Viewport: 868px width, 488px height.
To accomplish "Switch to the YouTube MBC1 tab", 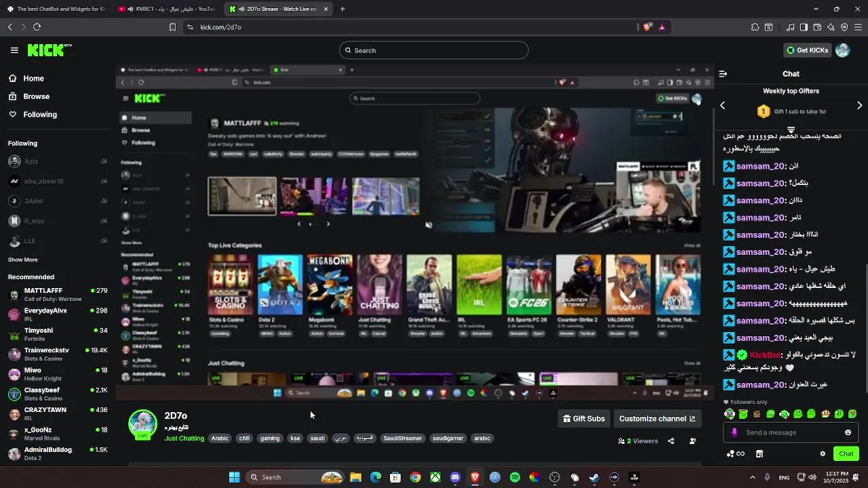I will click(166, 9).
